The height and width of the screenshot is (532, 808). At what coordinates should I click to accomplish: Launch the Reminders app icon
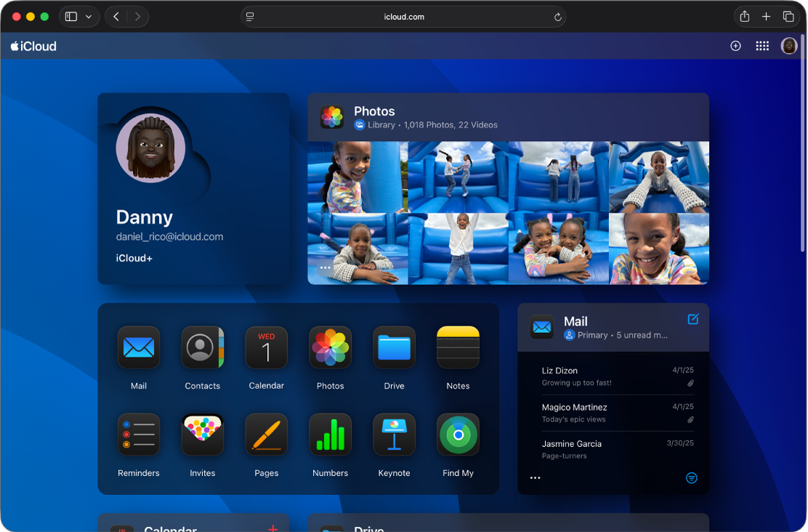pyautogui.click(x=139, y=435)
